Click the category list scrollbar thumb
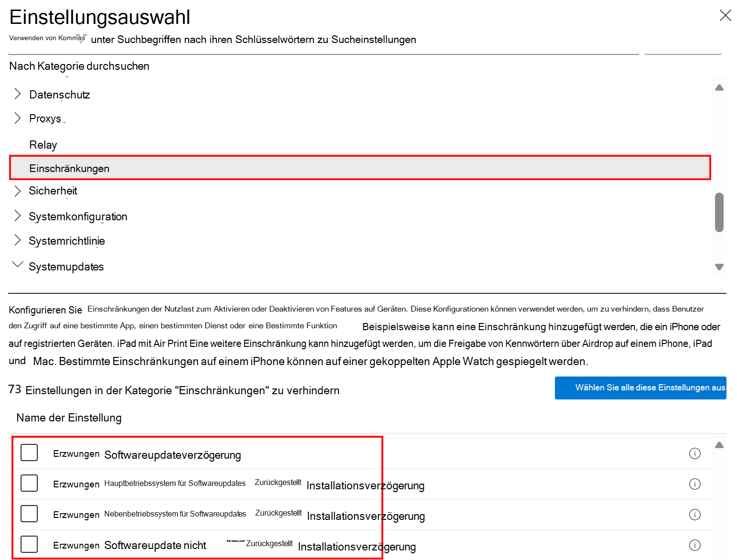737x560 pixels. point(719,212)
